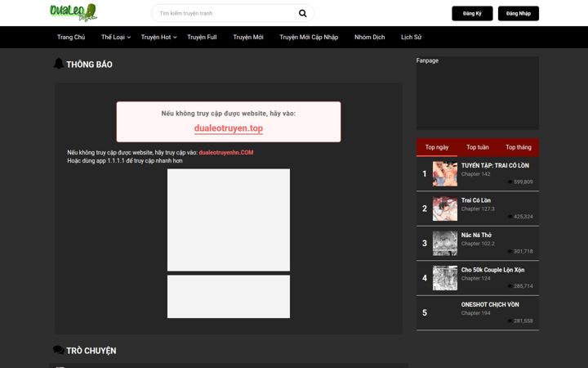
Task: Switch to the Top tháng tab
Action: [x=519, y=147]
